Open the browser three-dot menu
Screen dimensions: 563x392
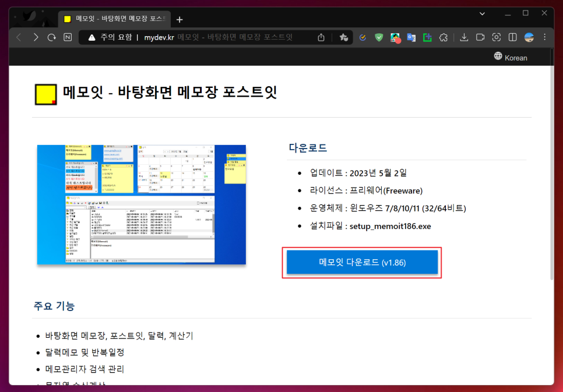(x=545, y=37)
